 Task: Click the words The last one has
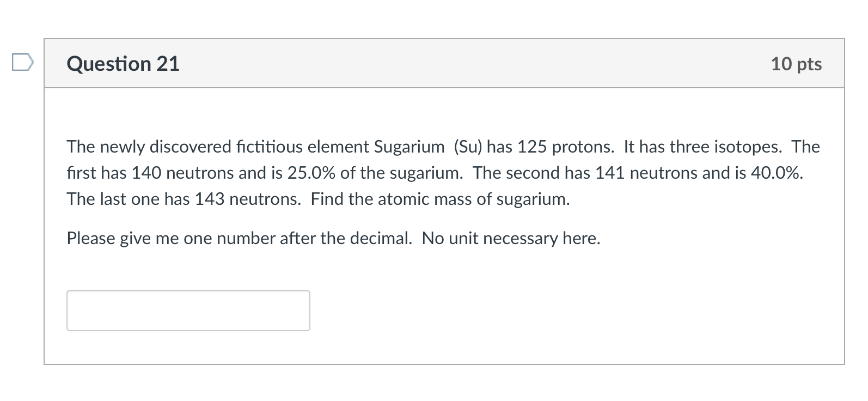point(128,199)
